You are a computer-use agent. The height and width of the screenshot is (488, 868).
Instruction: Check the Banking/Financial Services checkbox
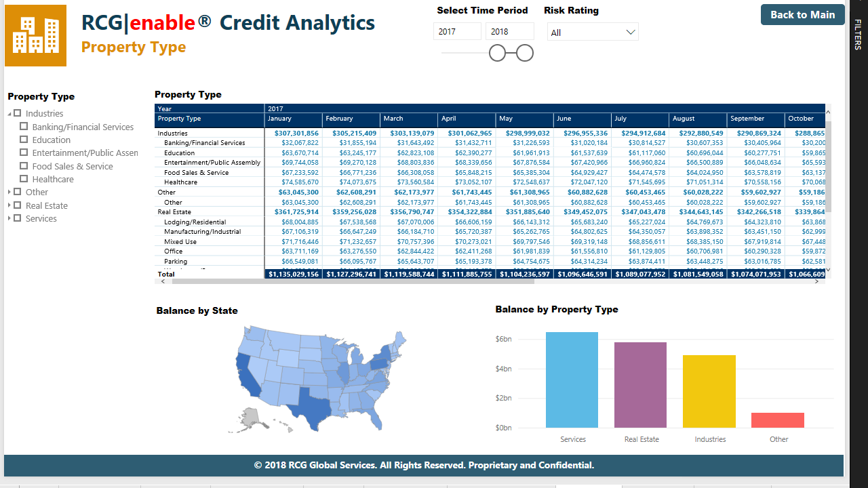(24, 127)
